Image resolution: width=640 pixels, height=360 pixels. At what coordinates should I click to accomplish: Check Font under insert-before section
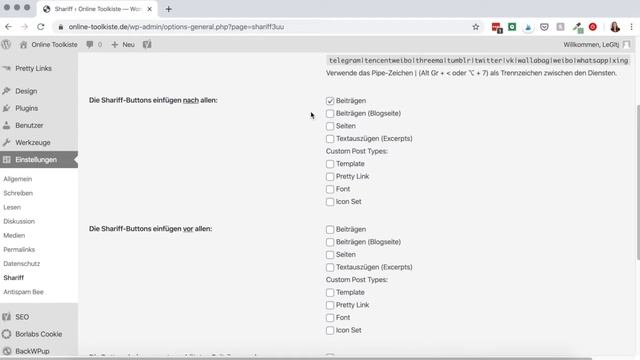point(330,318)
